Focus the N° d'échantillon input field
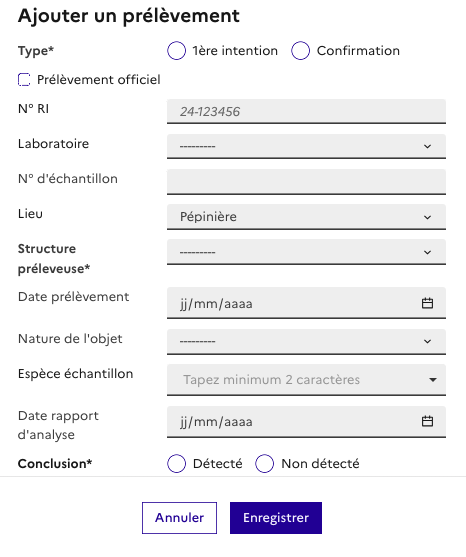The image size is (466, 557). coord(306,182)
